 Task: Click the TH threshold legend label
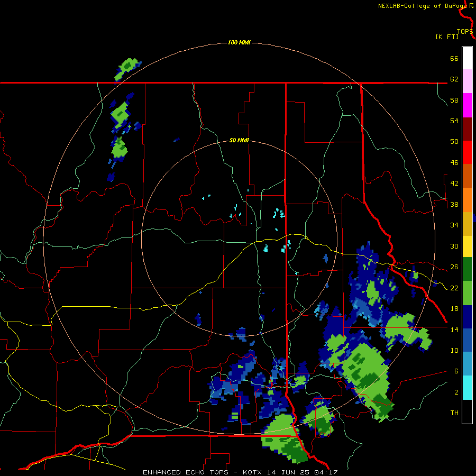[454, 413]
